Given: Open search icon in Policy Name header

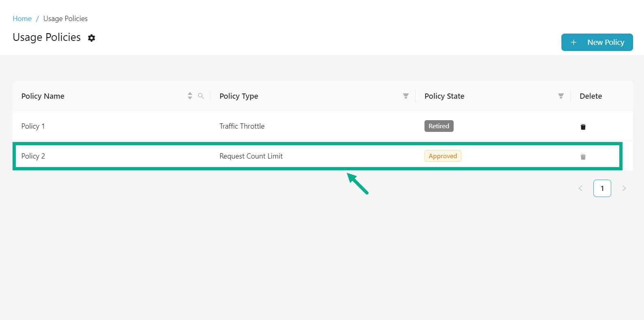Looking at the screenshot, I should tap(201, 96).
